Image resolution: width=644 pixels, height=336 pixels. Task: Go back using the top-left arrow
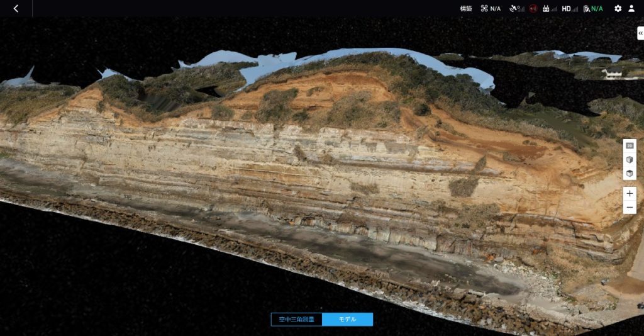pyautogui.click(x=16, y=8)
